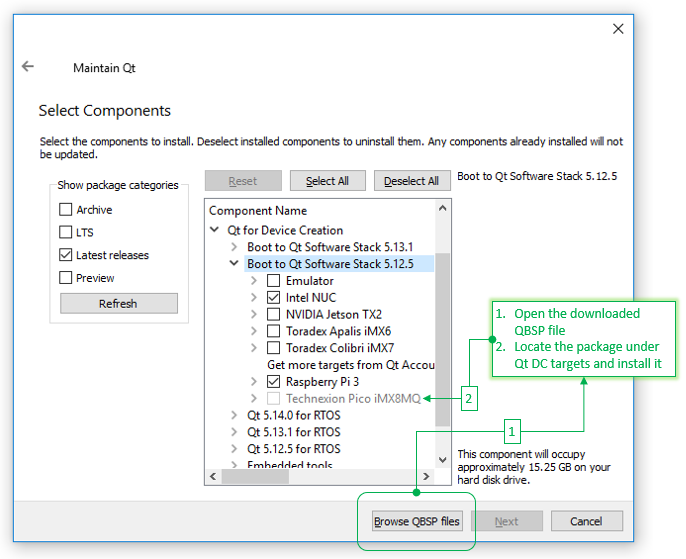The image size is (686, 559).
Task: Close the Maintain Qt window
Action: coord(617,30)
